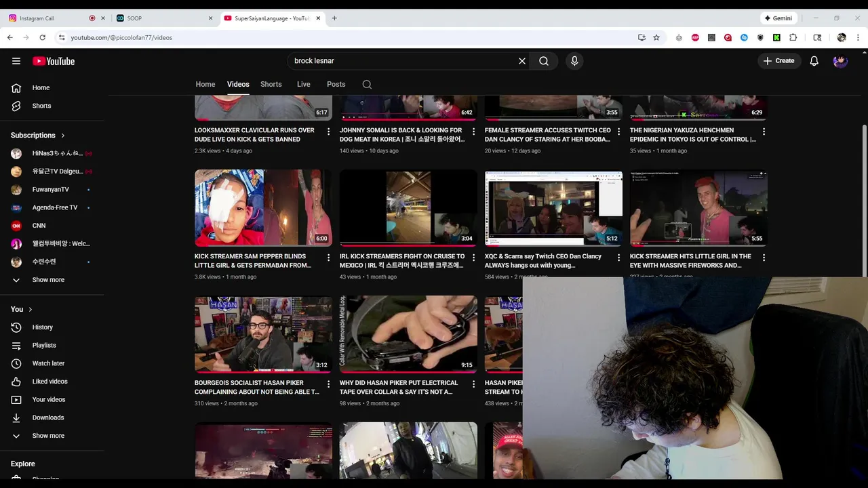Open KICK STREAMER HITS LITTLE GIRL title
The height and width of the screenshot is (488, 868).
coord(690,261)
